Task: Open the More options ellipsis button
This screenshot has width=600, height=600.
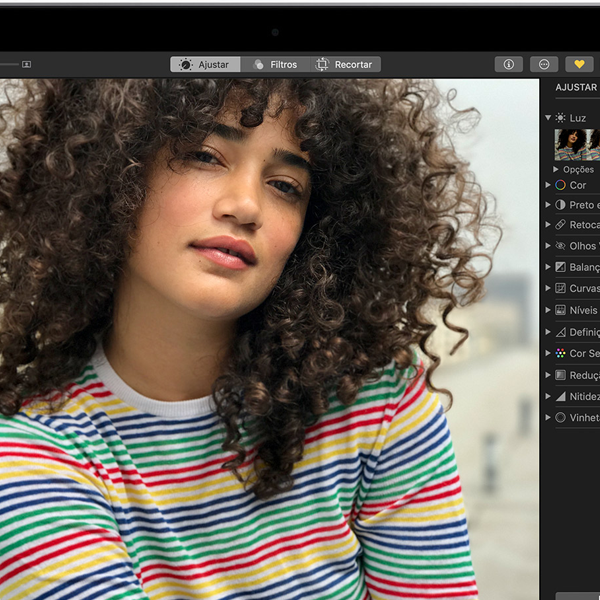Action: click(x=544, y=64)
